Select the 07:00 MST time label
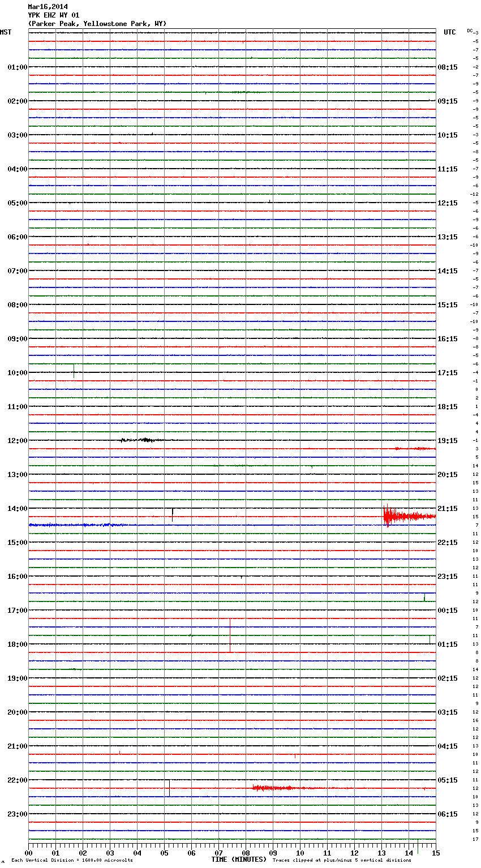This screenshot has width=481, height=868. [17, 271]
